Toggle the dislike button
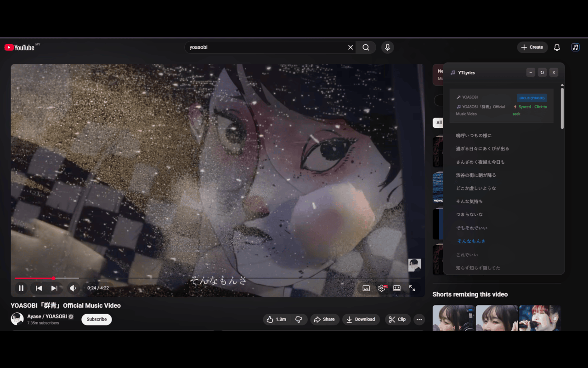The image size is (588, 368). point(299,319)
